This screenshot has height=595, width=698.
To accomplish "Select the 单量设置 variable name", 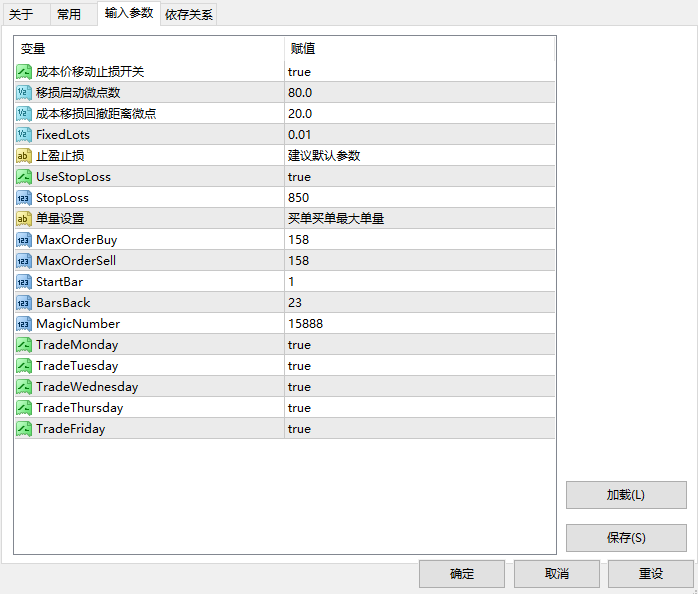I will [60, 219].
